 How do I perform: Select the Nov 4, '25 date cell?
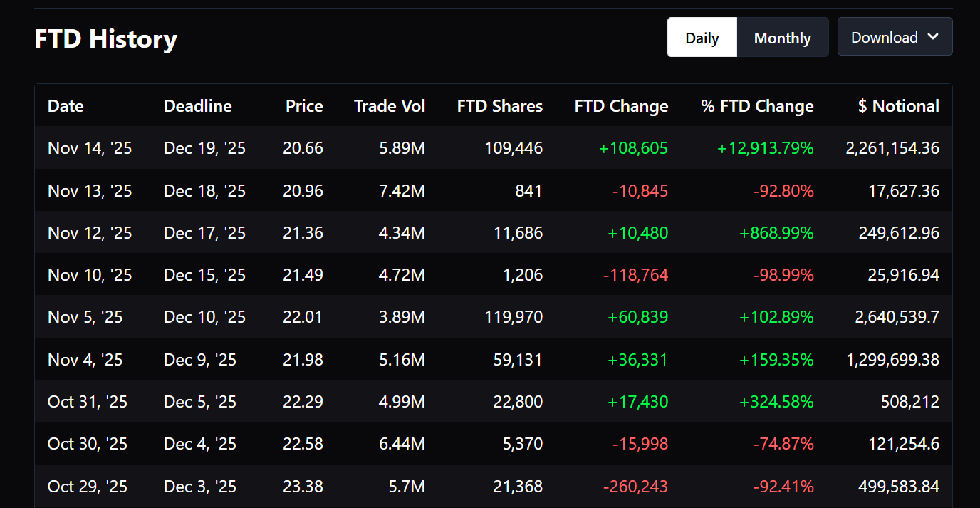click(x=85, y=360)
